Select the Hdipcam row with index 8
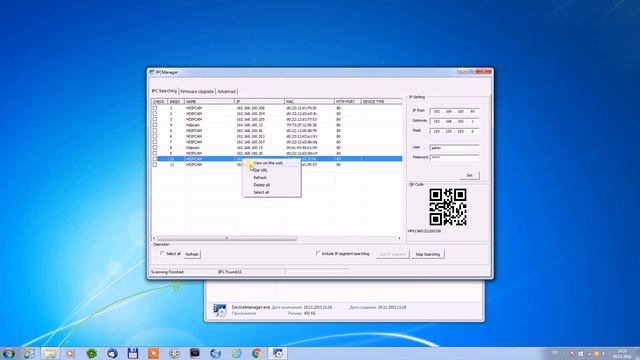 point(277,148)
